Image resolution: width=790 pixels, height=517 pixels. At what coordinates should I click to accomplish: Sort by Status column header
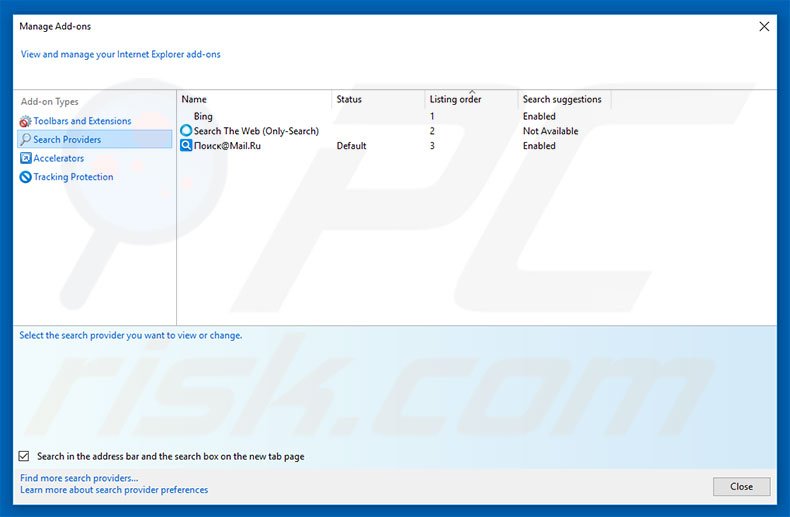coord(349,100)
